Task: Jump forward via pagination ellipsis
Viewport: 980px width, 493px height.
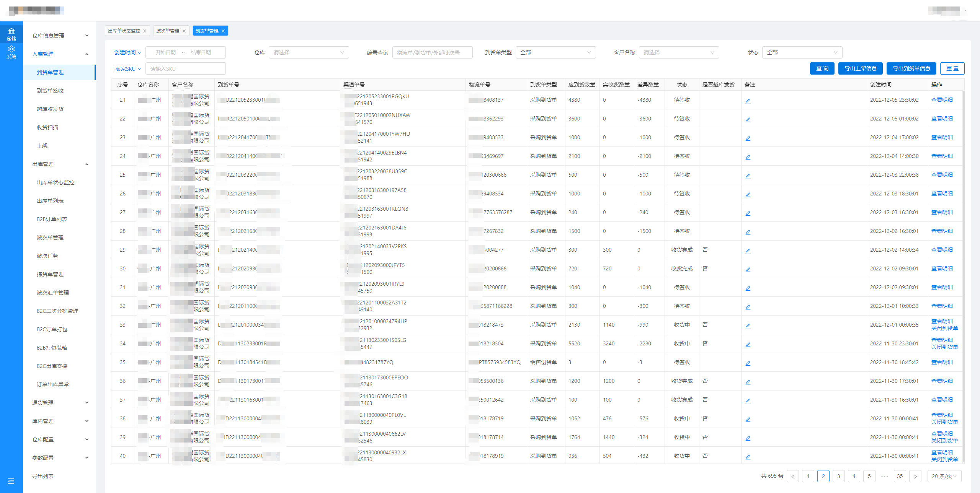Action: tap(885, 476)
